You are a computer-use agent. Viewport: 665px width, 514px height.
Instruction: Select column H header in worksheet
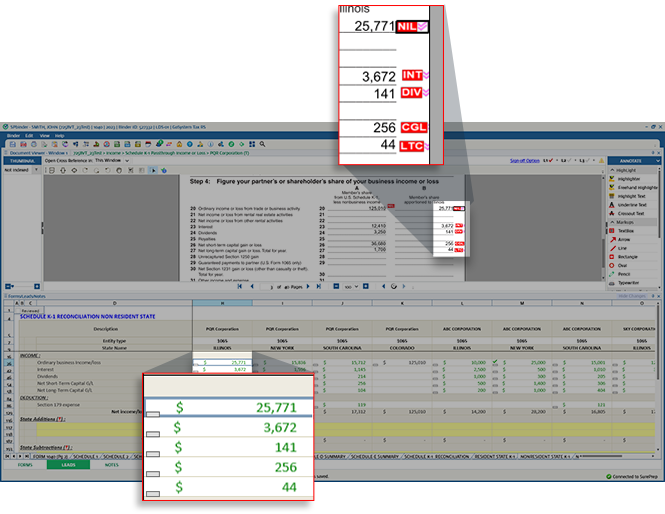point(222,303)
